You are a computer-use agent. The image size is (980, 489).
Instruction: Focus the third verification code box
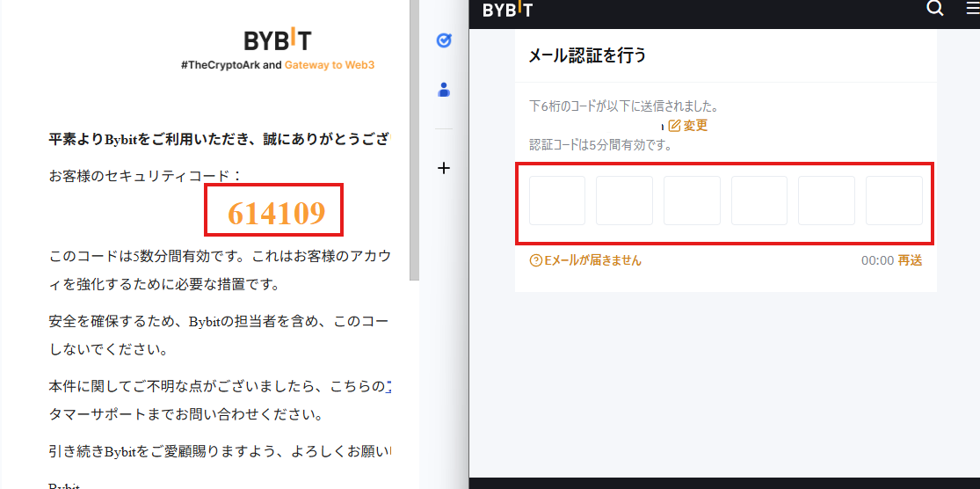click(692, 201)
